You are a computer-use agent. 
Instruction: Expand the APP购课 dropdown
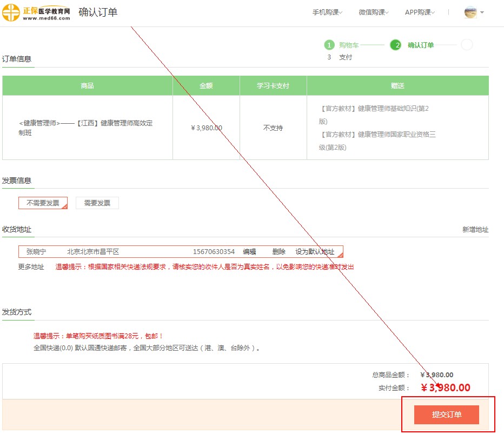point(419,12)
